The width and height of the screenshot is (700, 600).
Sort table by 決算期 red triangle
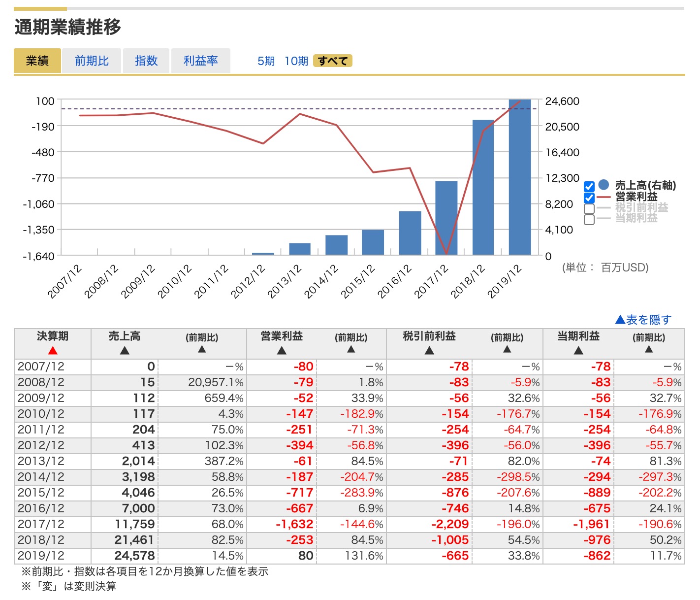(x=53, y=350)
